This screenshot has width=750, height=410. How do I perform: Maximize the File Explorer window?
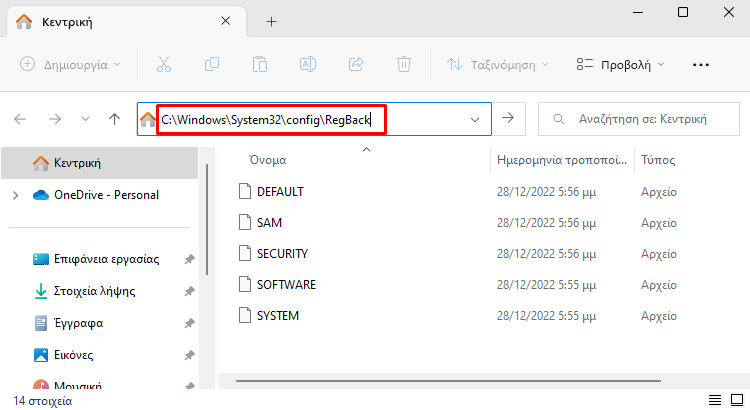pyautogui.click(x=683, y=12)
